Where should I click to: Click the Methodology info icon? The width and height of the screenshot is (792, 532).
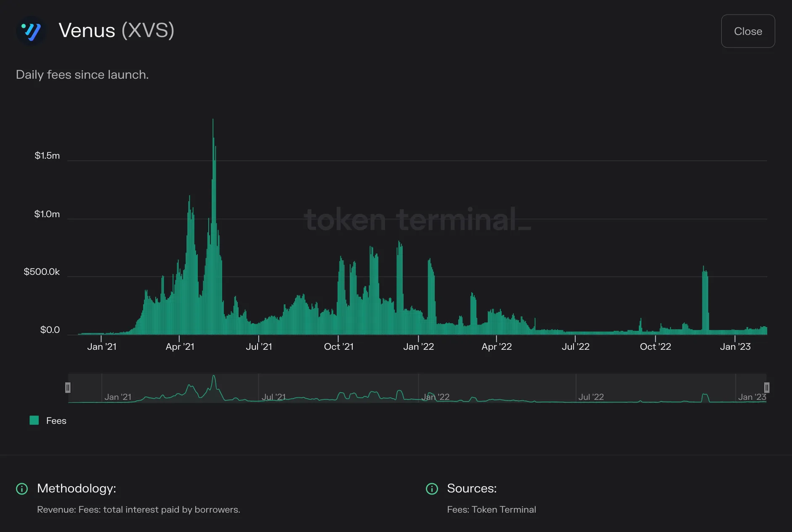click(22, 489)
